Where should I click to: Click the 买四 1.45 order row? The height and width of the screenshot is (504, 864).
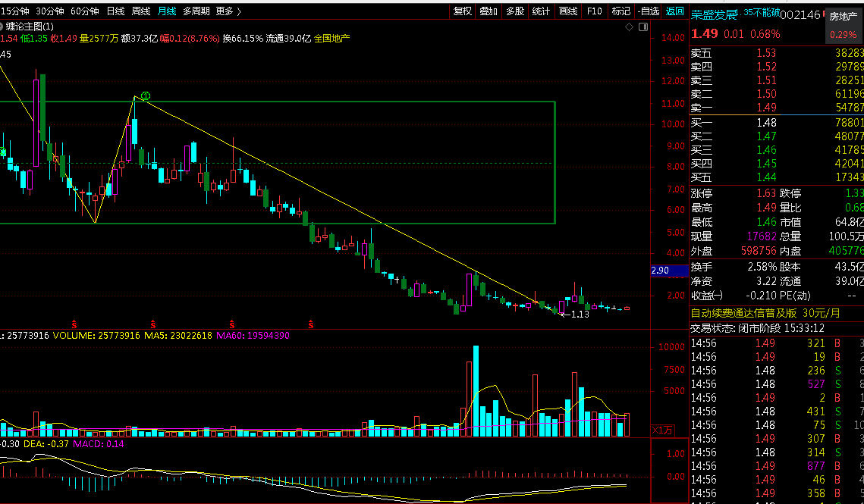(777, 164)
